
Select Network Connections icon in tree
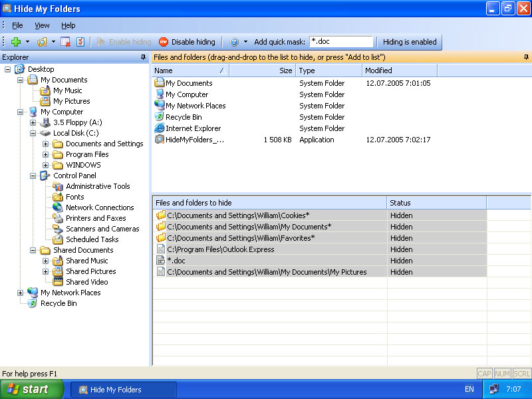pos(58,207)
